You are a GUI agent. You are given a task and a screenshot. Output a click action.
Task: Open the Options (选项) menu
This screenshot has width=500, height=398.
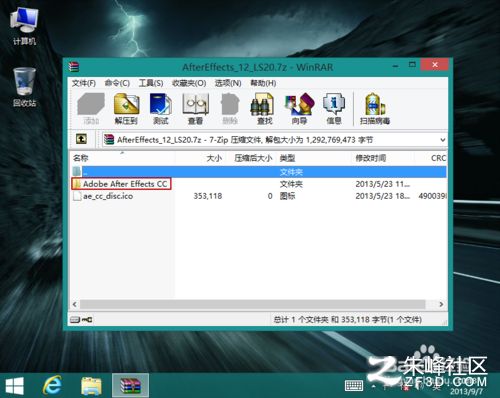pyautogui.click(x=228, y=83)
